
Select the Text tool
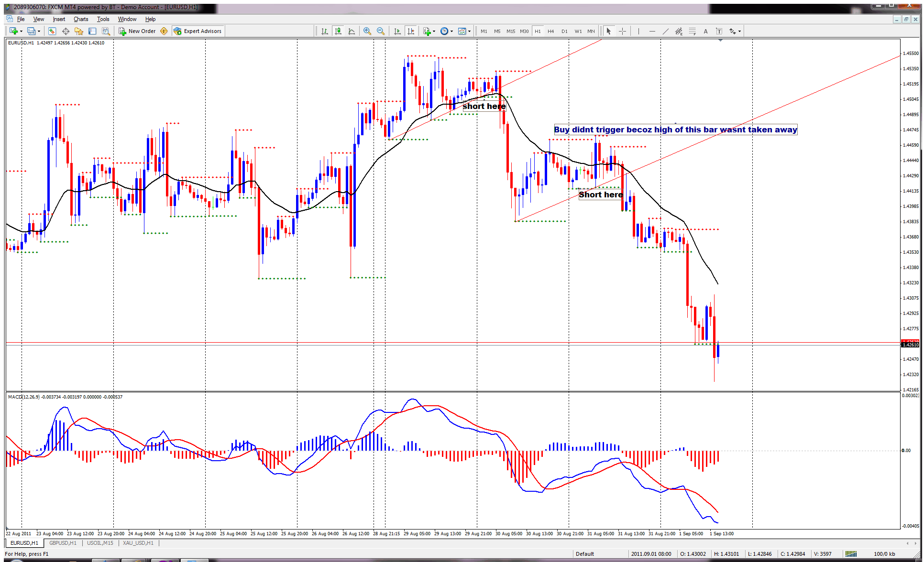[x=705, y=31]
